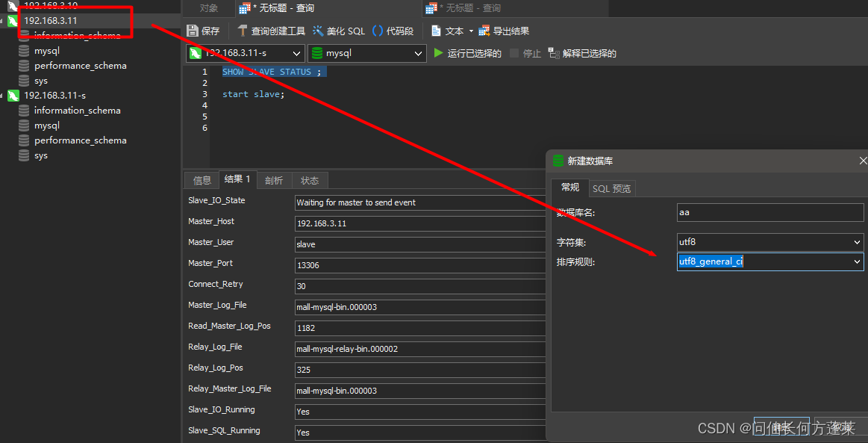Click Explain Selected (解释已选择的)
868x443 pixels.
click(x=582, y=53)
